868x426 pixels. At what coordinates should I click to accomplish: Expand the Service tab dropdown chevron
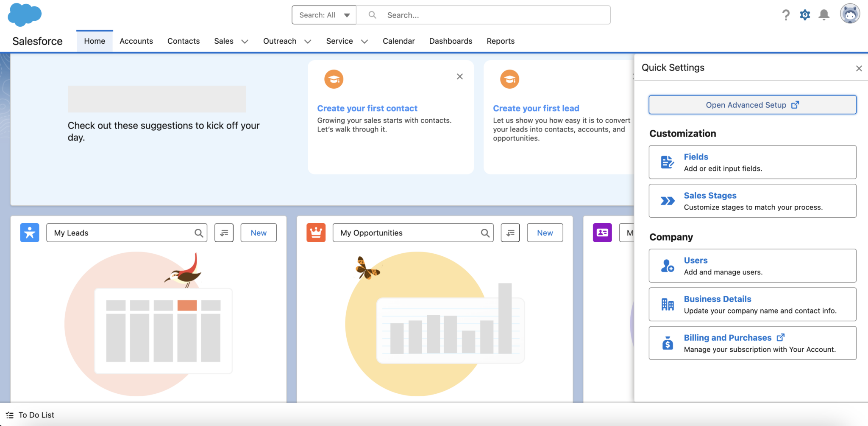[x=364, y=41]
